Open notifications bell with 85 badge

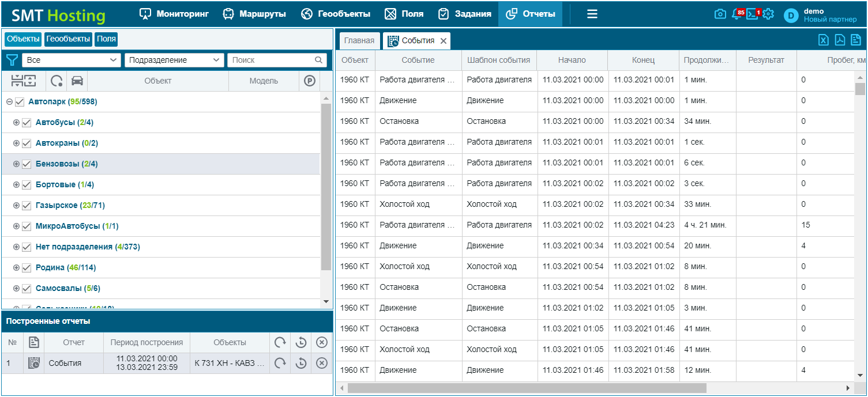(x=737, y=14)
